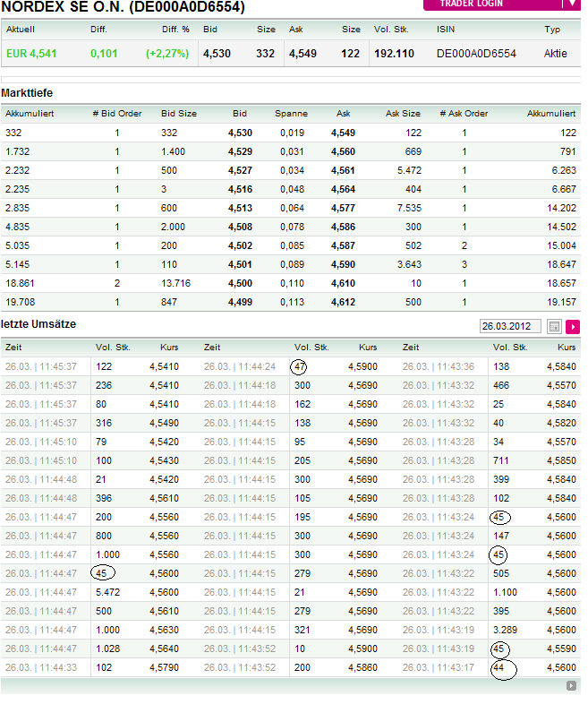Select the ISIN value DE000A0D6554
588x713 pixels.
pos(476,54)
